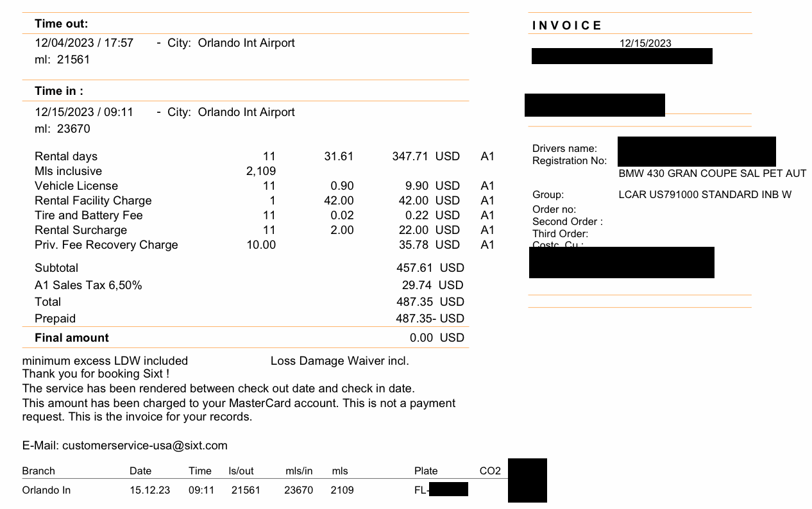Select the Tire and Battery Fee label

point(89,215)
